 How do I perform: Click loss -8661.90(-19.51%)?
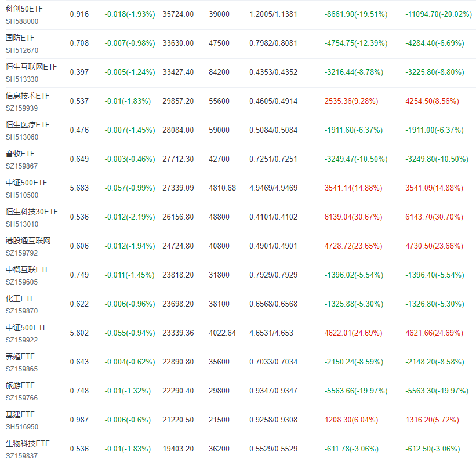click(356, 14)
